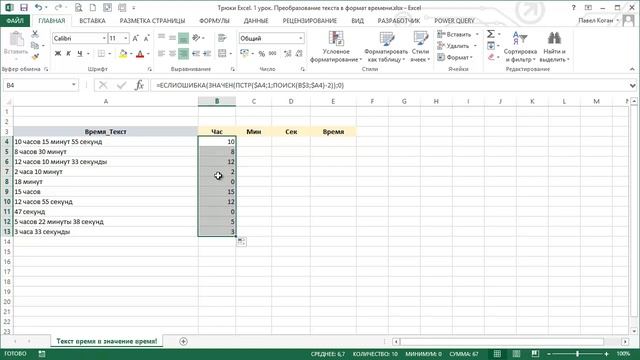Toggle align right in alignment group
This screenshot has height=360, width=640.
[x=183, y=53]
